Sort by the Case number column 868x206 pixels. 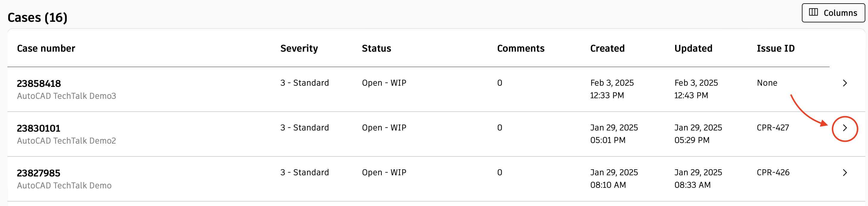pyautogui.click(x=46, y=48)
